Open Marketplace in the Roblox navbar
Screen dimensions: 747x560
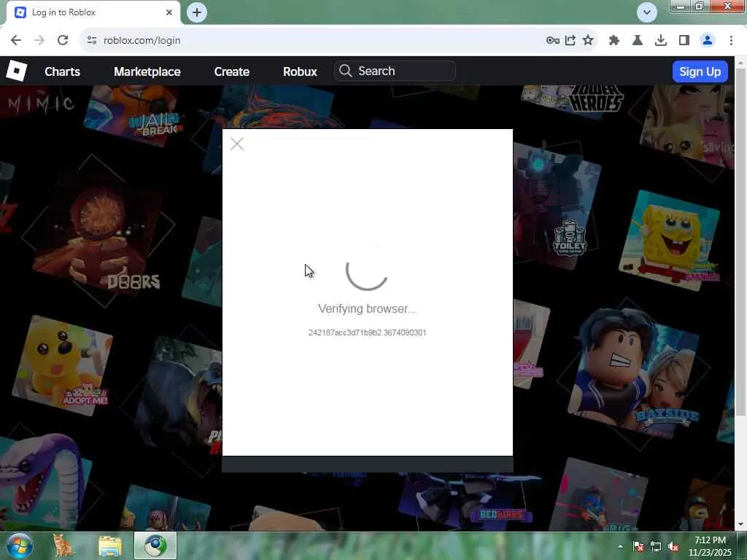tap(147, 71)
